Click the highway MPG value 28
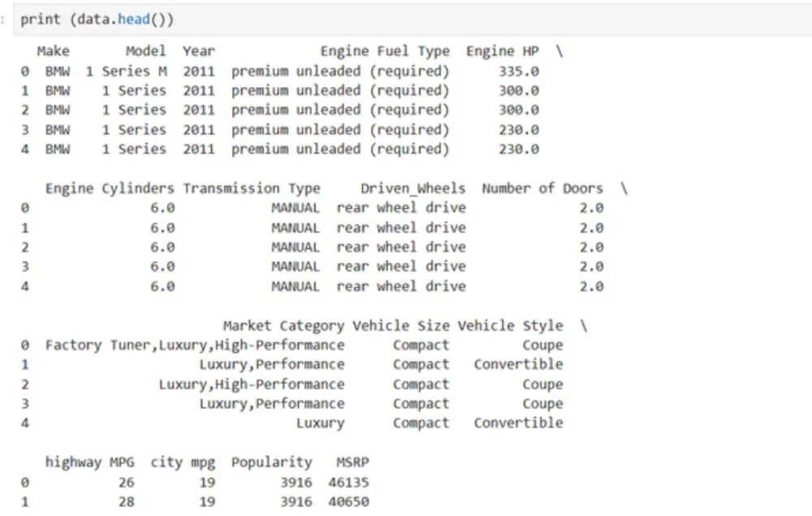Image resolution: width=812 pixels, height=516 pixels. (x=127, y=501)
